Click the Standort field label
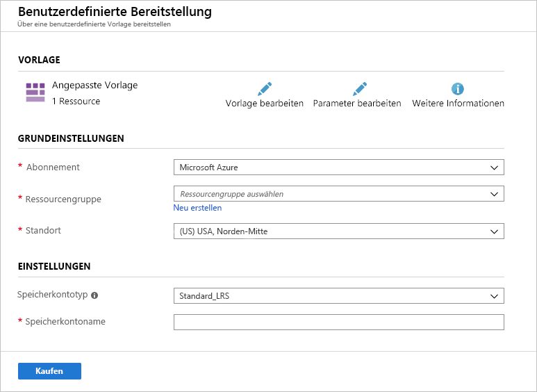537x392 pixels. (43, 230)
